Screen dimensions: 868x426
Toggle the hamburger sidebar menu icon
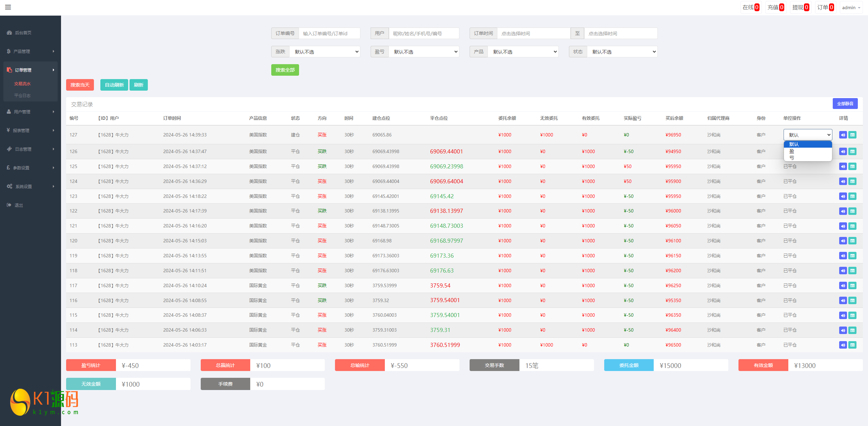click(8, 7)
